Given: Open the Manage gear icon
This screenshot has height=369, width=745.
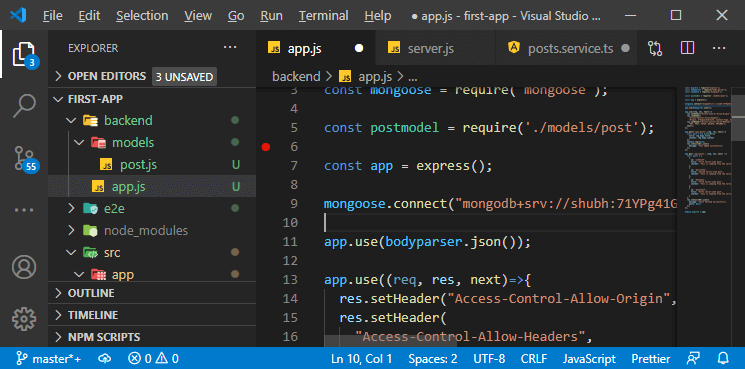Looking at the screenshot, I should [24, 319].
